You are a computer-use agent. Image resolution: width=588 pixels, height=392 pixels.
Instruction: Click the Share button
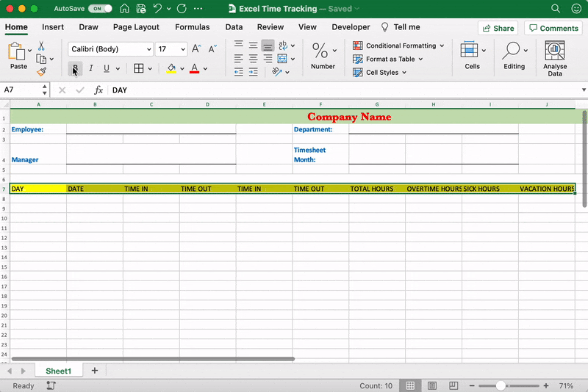pyautogui.click(x=498, y=28)
